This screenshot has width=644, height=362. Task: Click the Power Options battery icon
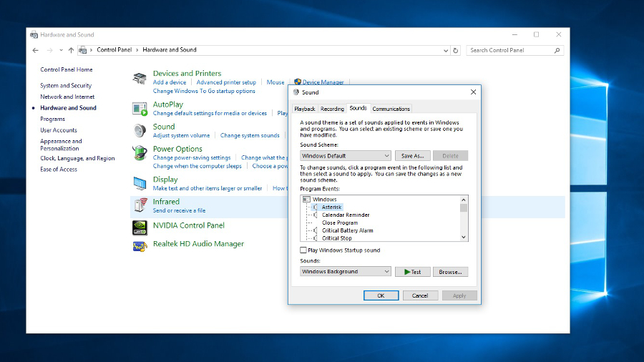click(140, 153)
